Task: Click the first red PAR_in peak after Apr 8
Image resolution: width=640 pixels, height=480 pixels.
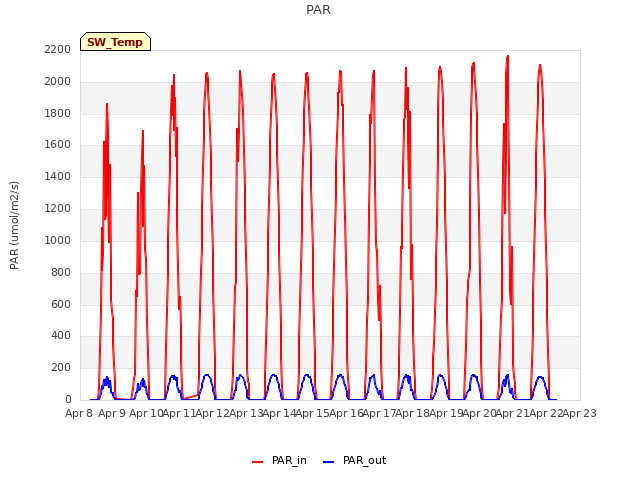Action: [x=107, y=104]
